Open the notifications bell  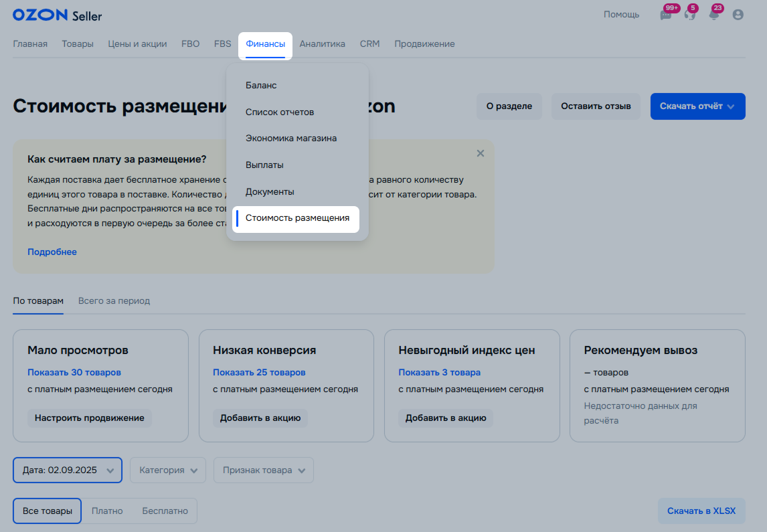pos(714,15)
